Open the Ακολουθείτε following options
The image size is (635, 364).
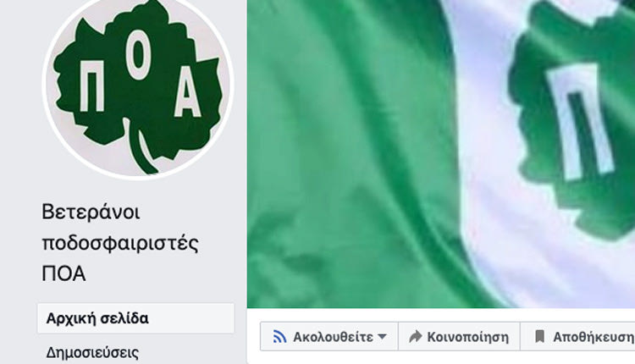(x=329, y=336)
